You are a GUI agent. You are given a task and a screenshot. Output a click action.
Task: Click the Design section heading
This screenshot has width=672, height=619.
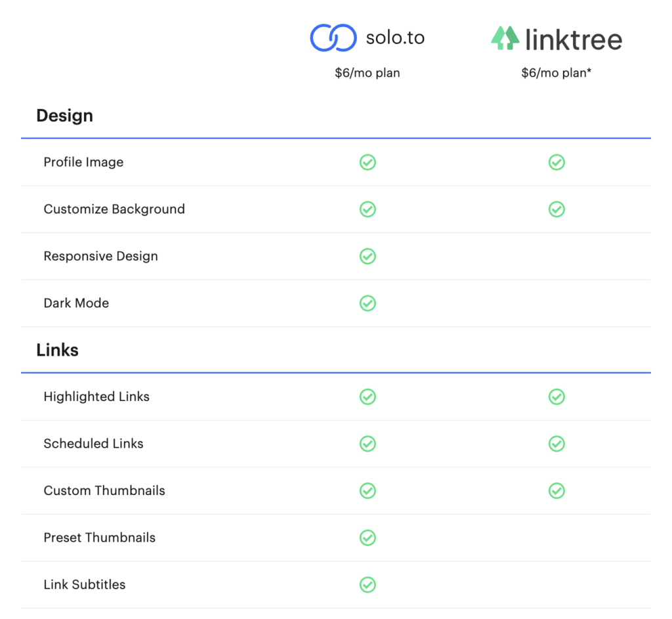(x=65, y=116)
